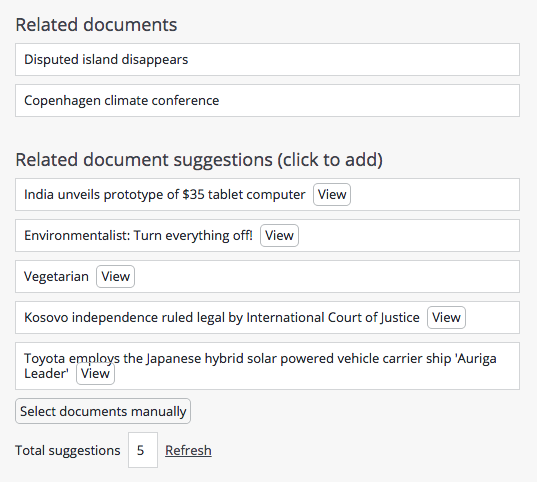Select the word 'Leader'' in Toyota suggestion
The height and width of the screenshot is (482, 537).
pyautogui.click(x=46, y=373)
